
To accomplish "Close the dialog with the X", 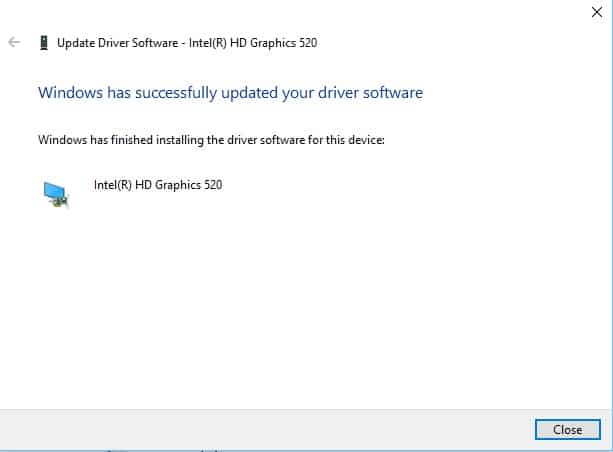I will pos(597,12).
